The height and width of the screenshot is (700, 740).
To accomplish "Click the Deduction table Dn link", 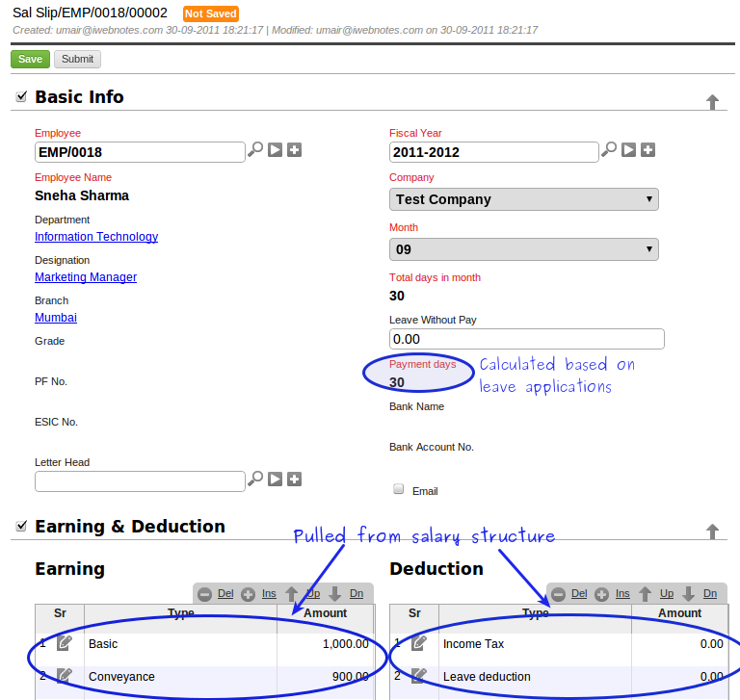I will (x=710, y=593).
